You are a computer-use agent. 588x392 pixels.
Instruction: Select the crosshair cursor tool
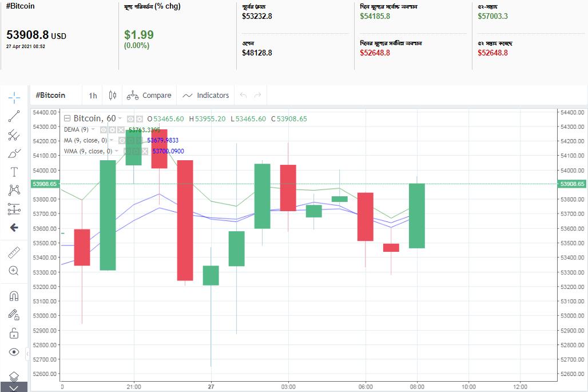coord(14,97)
